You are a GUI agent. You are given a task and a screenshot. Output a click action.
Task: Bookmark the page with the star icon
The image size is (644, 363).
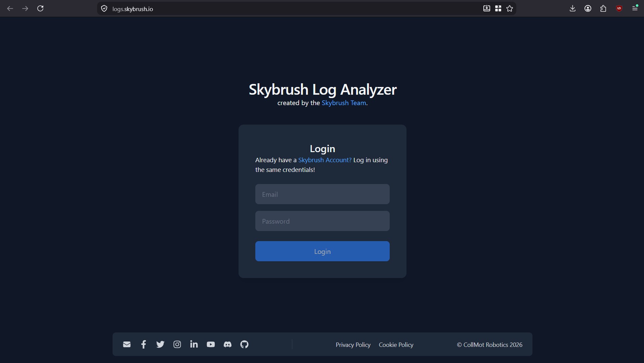tap(510, 8)
